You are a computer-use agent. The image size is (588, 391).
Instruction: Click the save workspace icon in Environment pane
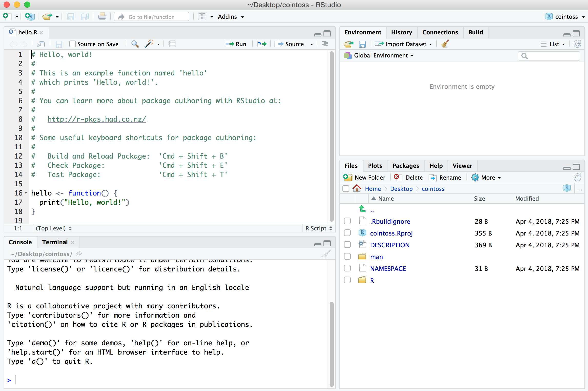click(362, 44)
